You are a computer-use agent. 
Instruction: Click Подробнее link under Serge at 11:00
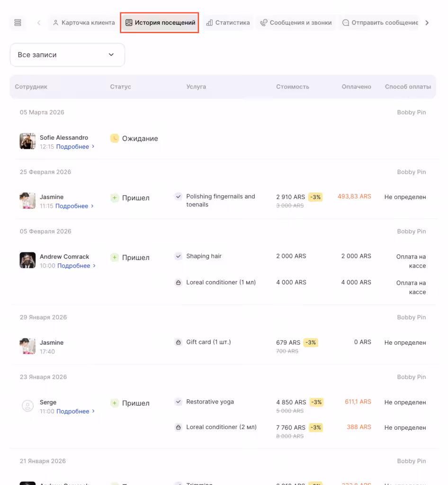(75, 411)
